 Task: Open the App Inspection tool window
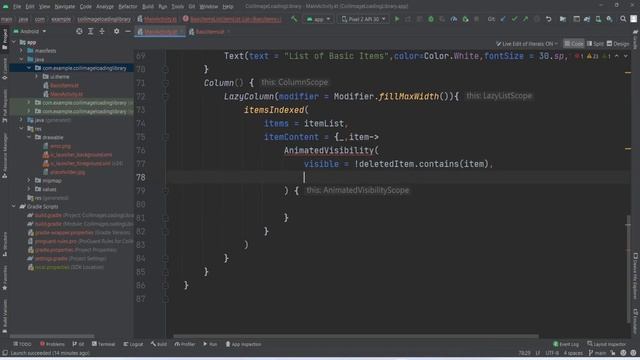(x=243, y=344)
